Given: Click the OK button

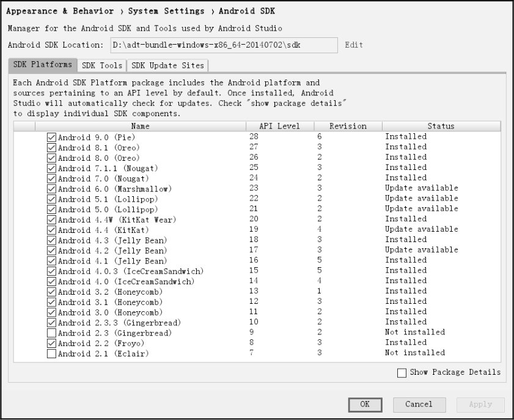Looking at the screenshot, I should pos(365,404).
